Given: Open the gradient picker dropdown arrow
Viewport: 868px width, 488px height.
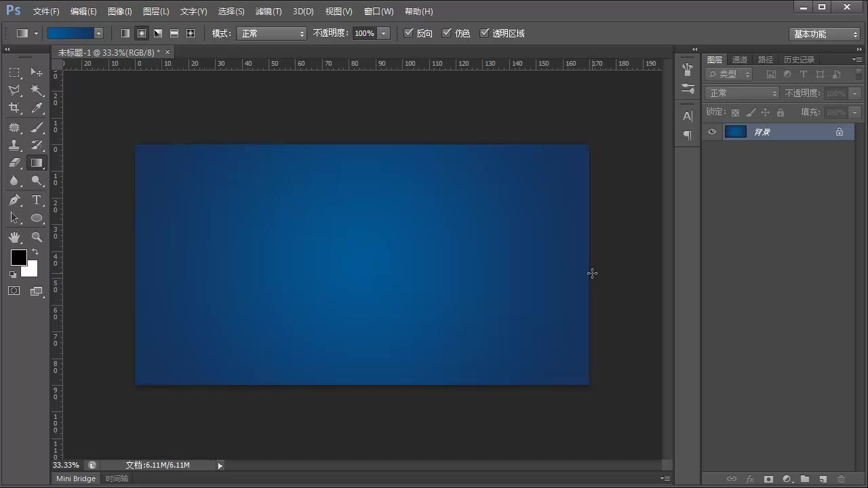Looking at the screenshot, I should pos(98,33).
